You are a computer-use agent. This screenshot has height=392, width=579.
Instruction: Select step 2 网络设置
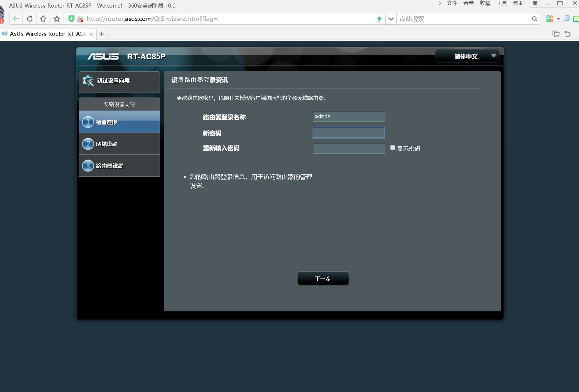(x=119, y=144)
